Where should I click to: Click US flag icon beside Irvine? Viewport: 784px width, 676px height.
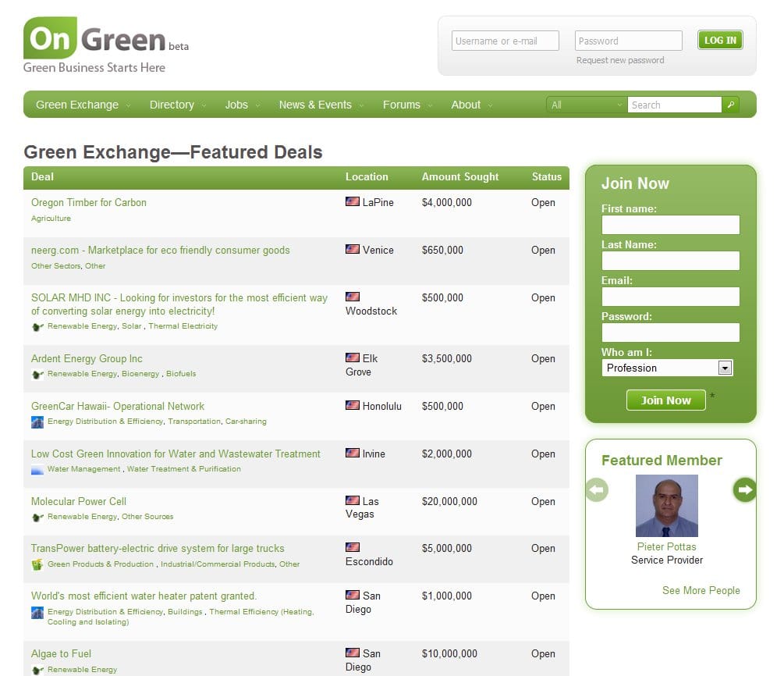(x=353, y=453)
